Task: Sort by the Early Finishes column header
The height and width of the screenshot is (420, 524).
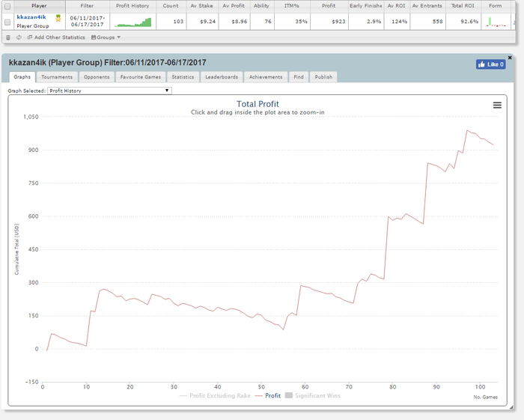Action: pyautogui.click(x=365, y=6)
